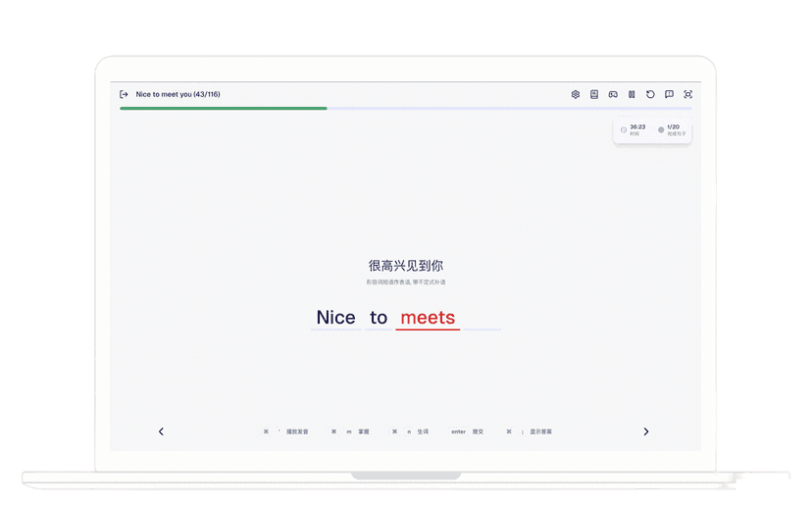The image size is (812, 508).
Task: Open the vocabulary book icon
Action: click(594, 94)
